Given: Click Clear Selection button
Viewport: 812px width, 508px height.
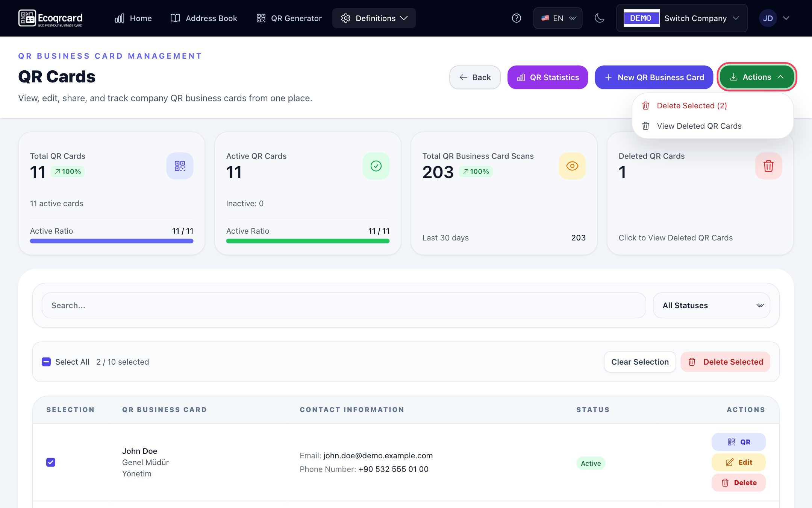Looking at the screenshot, I should click(640, 362).
